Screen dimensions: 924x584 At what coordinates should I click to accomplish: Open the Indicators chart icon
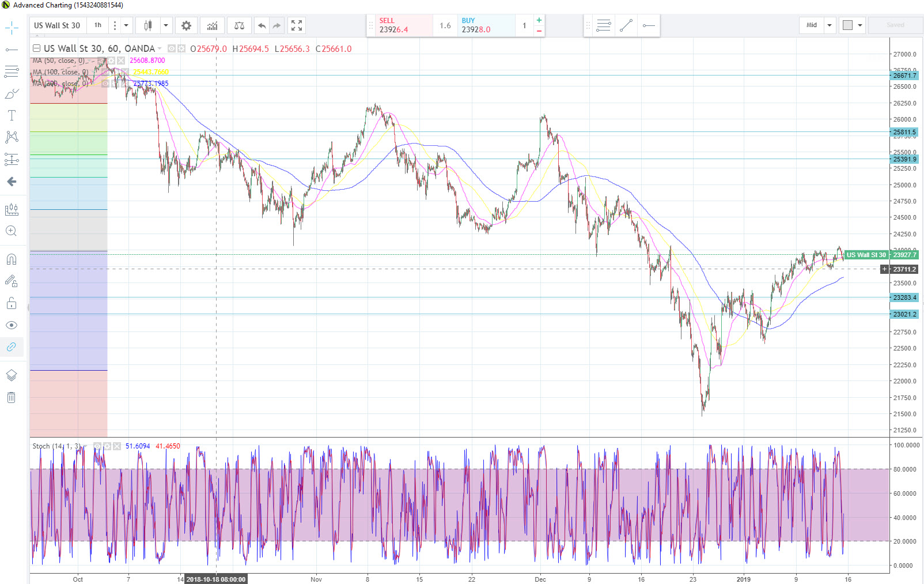[x=212, y=25]
